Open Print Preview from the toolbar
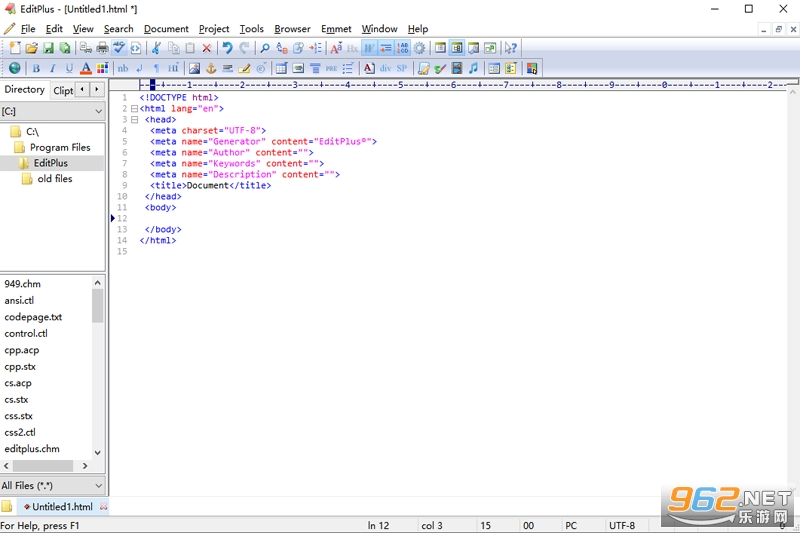 tap(86, 48)
